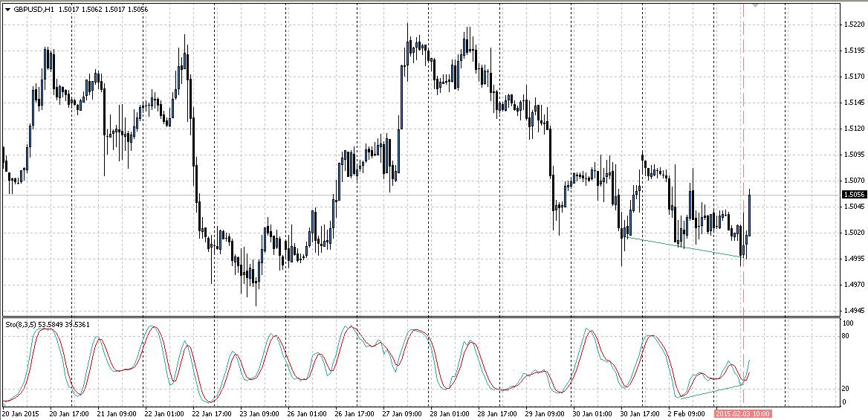The height and width of the screenshot is (420, 868).
Task: Click the Stochastic scale level 20
Action: pyautogui.click(x=846, y=389)
